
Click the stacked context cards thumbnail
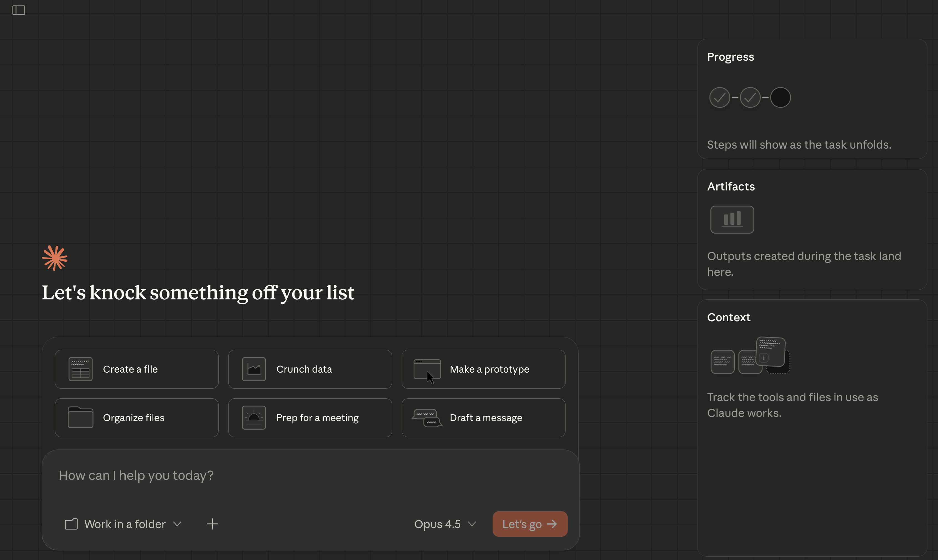pos(750,356)
